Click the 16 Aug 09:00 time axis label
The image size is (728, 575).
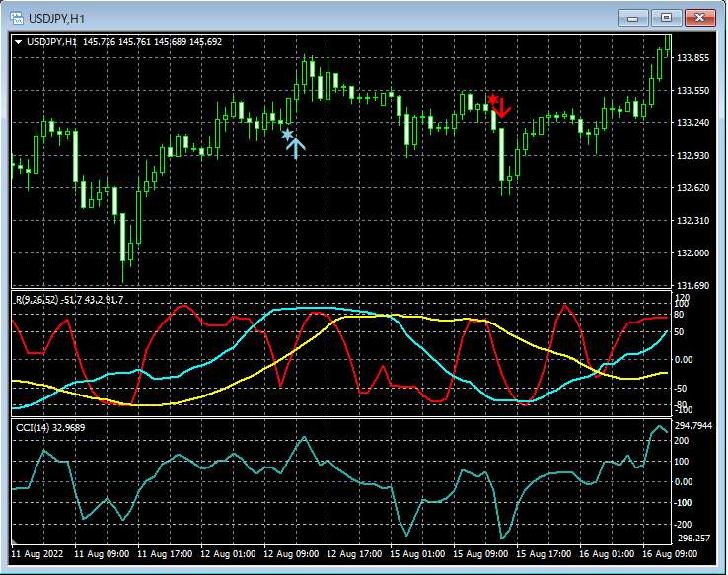pyautogui.click(x=673, y=554)
